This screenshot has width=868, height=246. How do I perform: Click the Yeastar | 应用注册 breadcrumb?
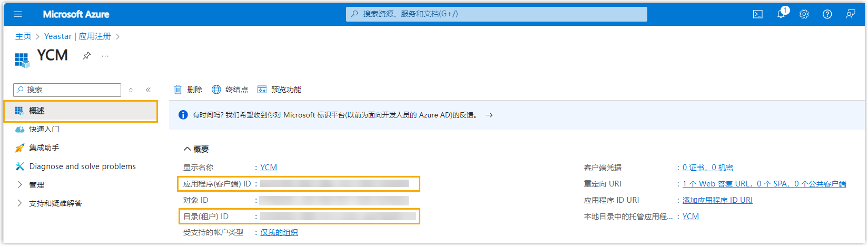[77, 36]
